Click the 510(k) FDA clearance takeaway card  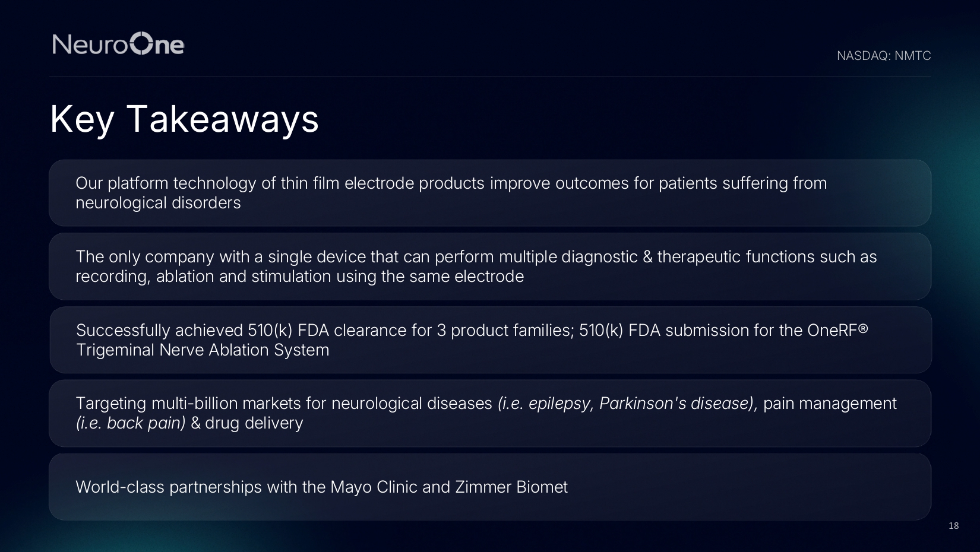point(489,340)
